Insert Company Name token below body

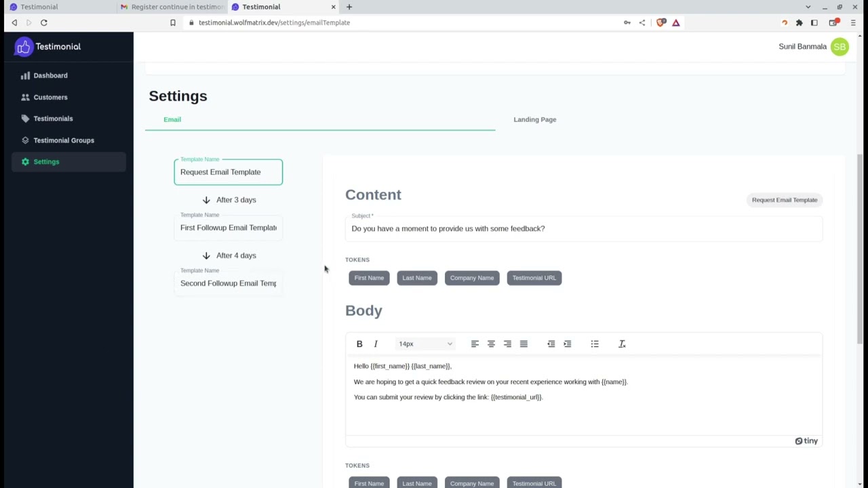coord(472,483)
